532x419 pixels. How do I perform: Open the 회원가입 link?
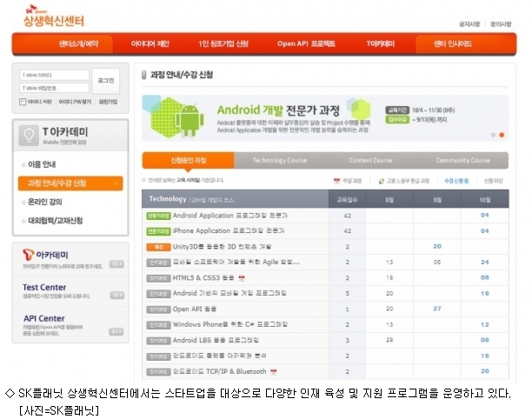(108, 102)
